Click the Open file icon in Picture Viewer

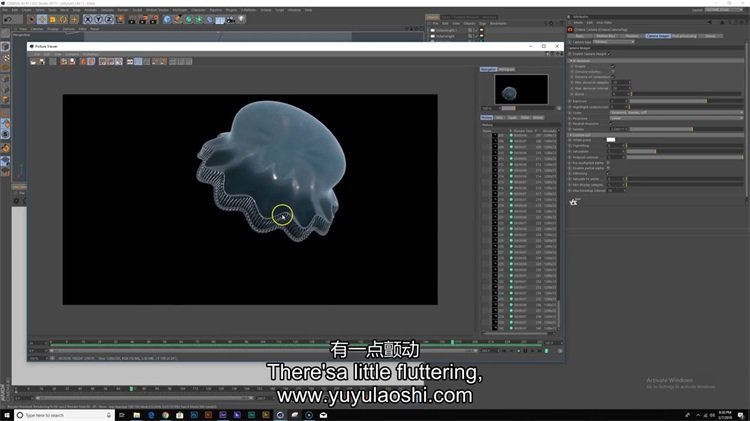coord(34,62)
